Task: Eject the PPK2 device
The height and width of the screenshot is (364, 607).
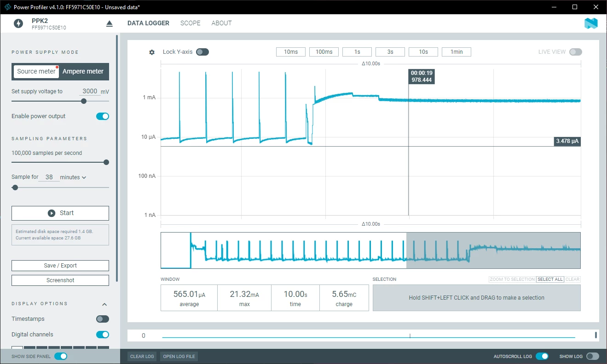Action: (x=109, y=23)
